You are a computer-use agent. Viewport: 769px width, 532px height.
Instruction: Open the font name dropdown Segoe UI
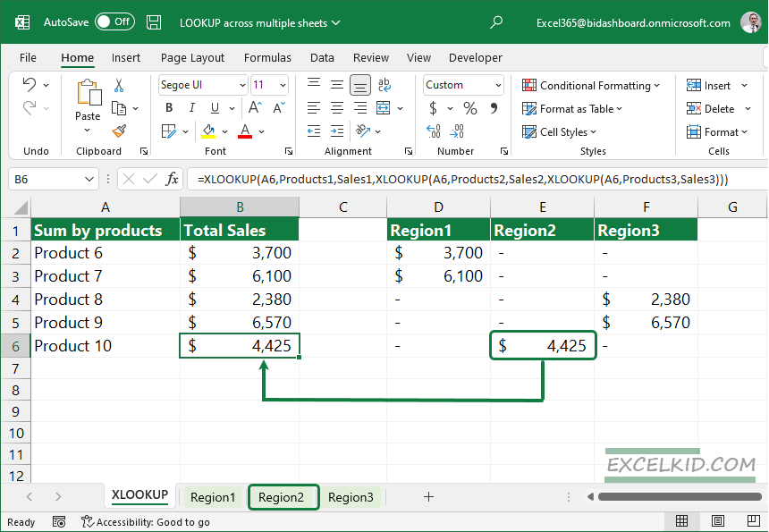pos(242,85)
